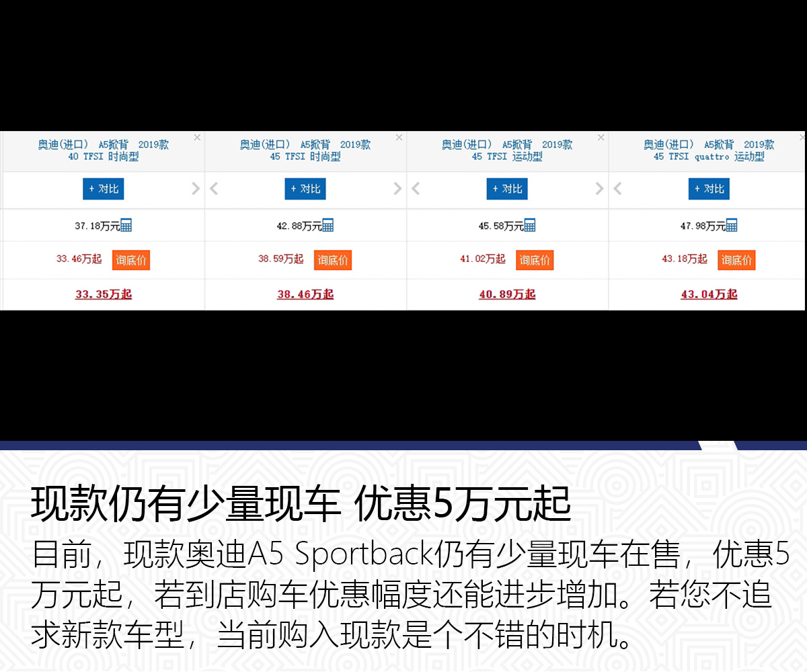The width and height of the screenshot is (807, 672).
Task: Click 询底价 next to 33.46万起
Action: pyautogui.click(x=131, y=260)
